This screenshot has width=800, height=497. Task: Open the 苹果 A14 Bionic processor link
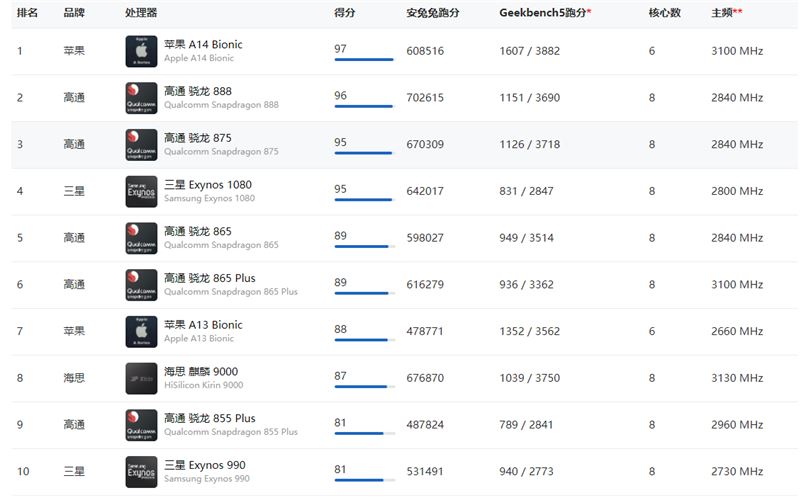point(203,44)
